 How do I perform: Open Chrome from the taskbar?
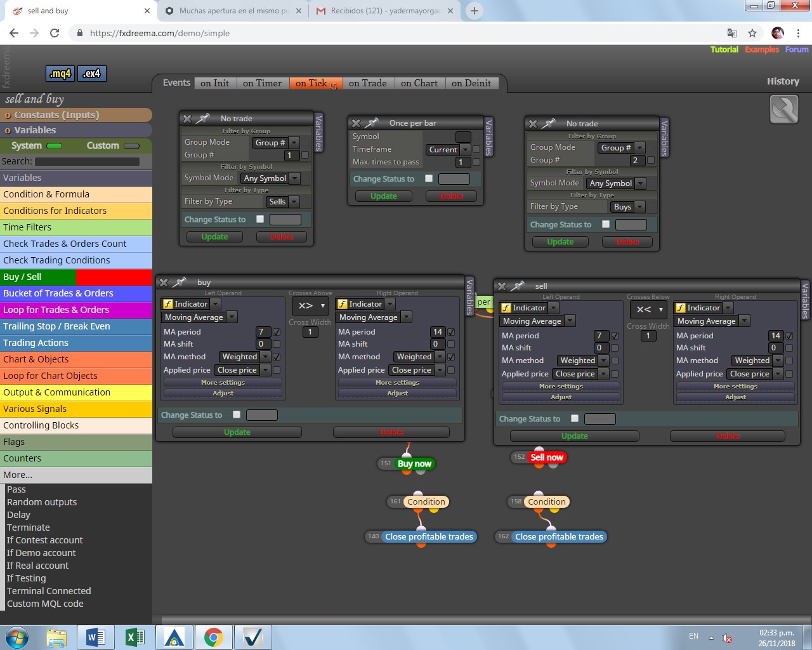(x=214, y=637)
